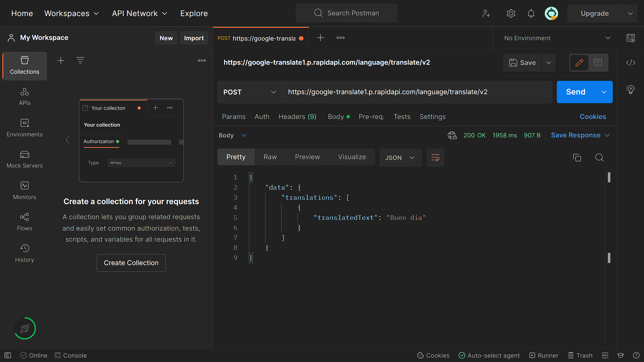Toggle the sidebar via status bar icon
644x362 pixels.
pos(8,355)
